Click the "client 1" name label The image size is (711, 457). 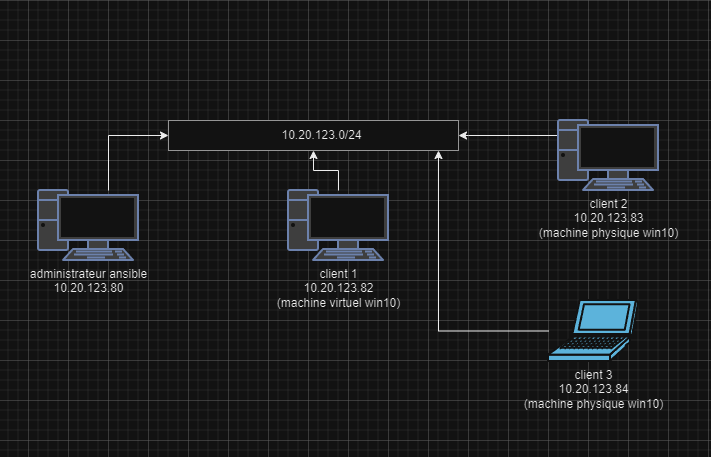[x=338, y=274]
